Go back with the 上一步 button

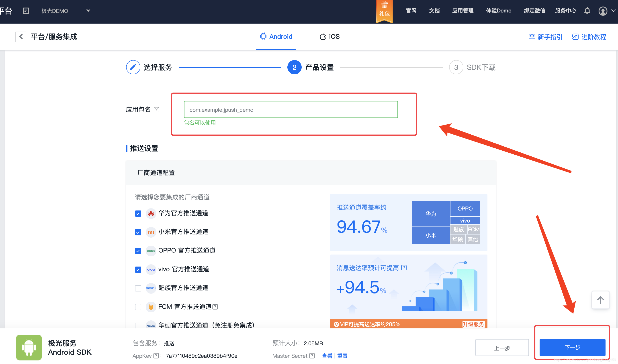[502, 348]
